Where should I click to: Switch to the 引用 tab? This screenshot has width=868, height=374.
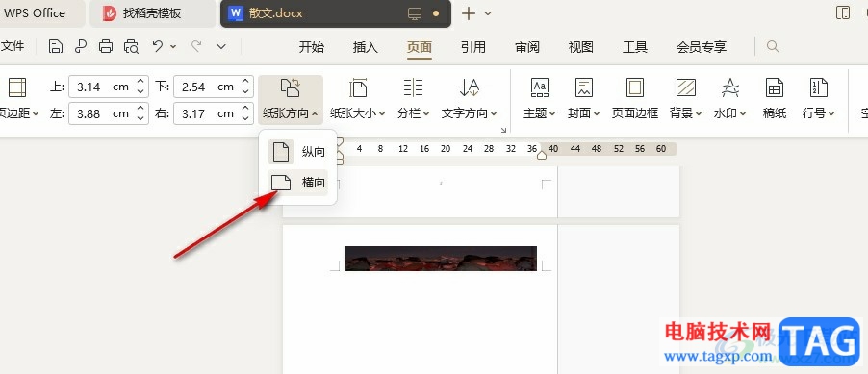click(x=472, y=47)
